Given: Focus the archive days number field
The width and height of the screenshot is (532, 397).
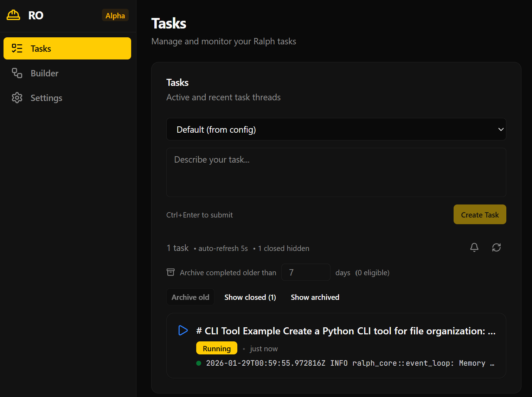Looking at the screenshot, I should (306, 272).
